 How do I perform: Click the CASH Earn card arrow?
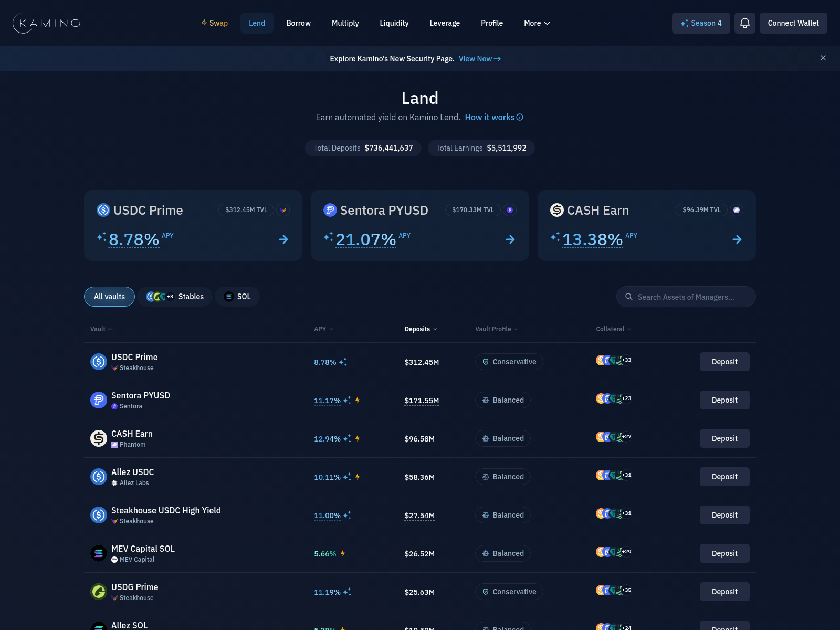[737, 239]
